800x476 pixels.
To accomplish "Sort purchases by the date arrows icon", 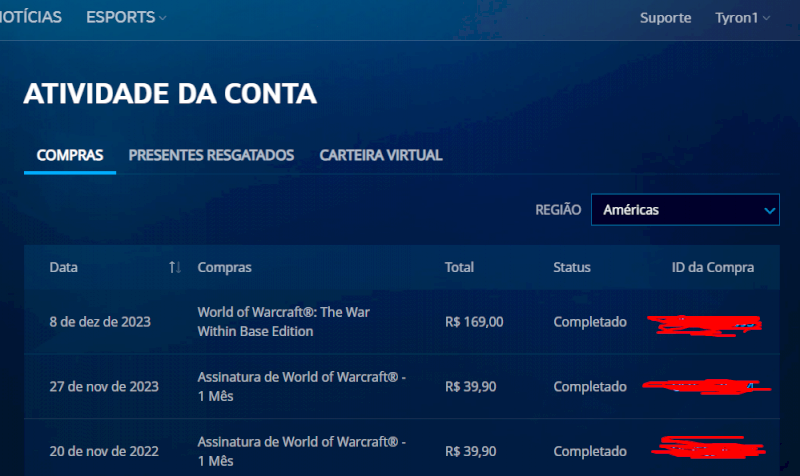I will (x=175, y=267).
